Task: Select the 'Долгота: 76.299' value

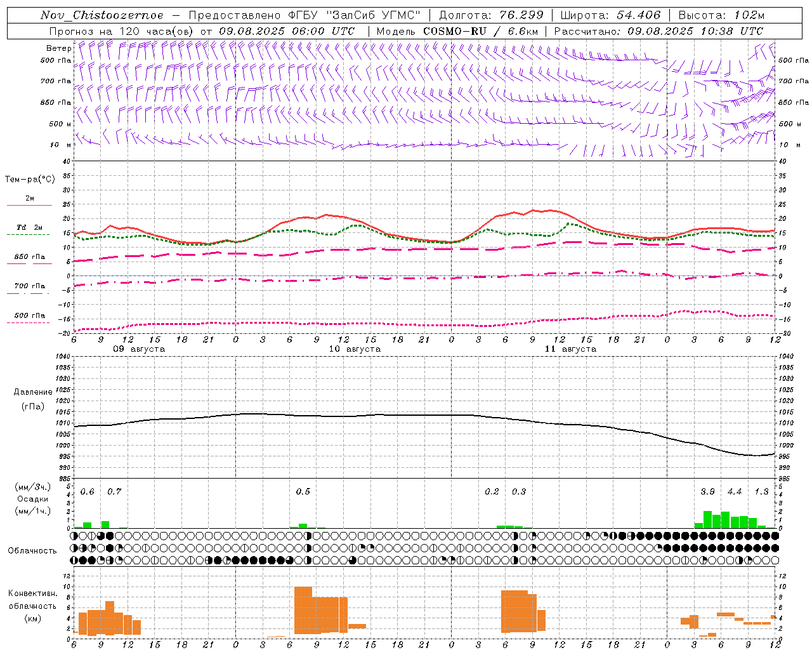Action: 491,15
